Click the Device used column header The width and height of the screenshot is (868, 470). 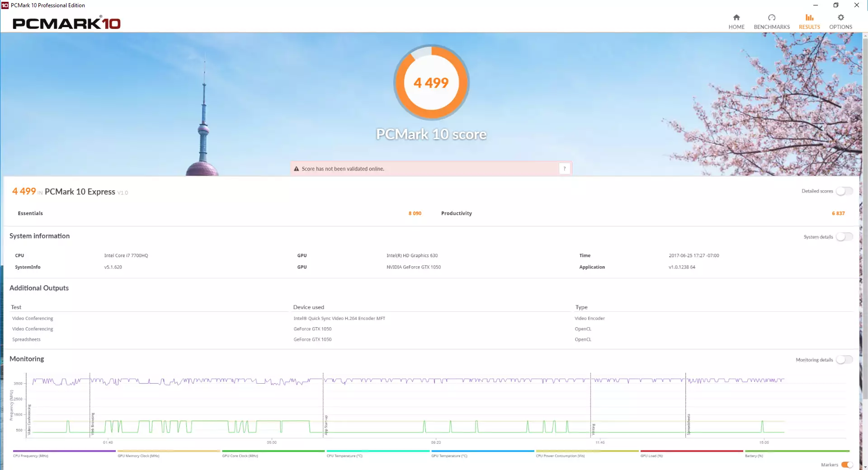click(x=309, y=307)
